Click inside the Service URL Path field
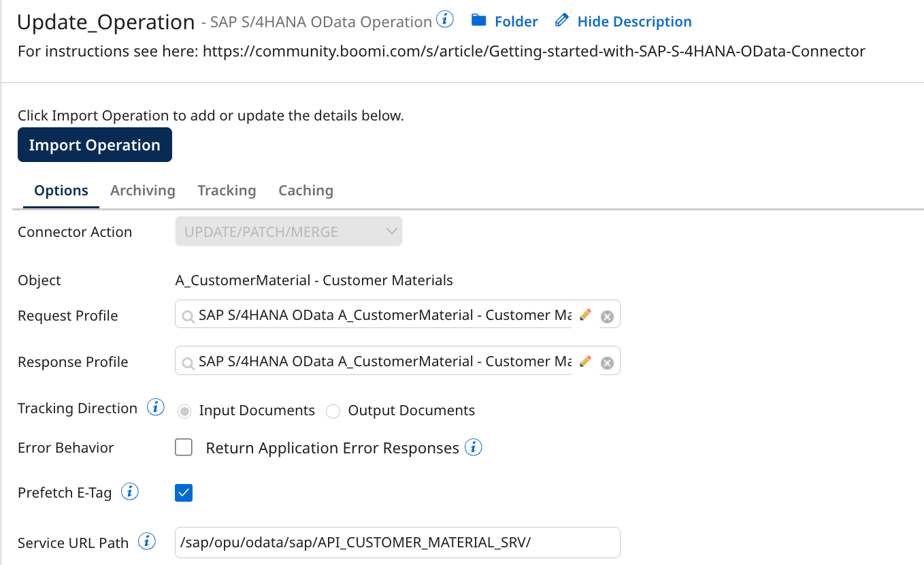 [397, 543]
